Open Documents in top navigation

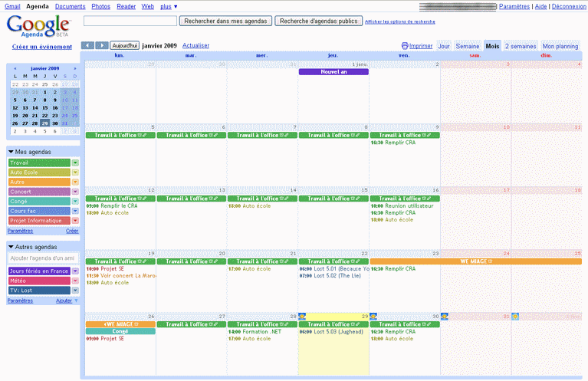[70, 6]
